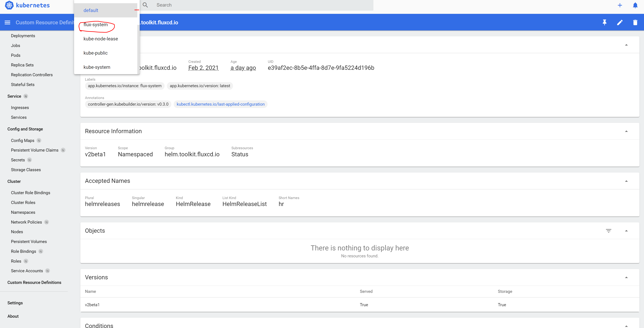
Task: Collapse the Resource Information section
Action: (x=626, y=131)
